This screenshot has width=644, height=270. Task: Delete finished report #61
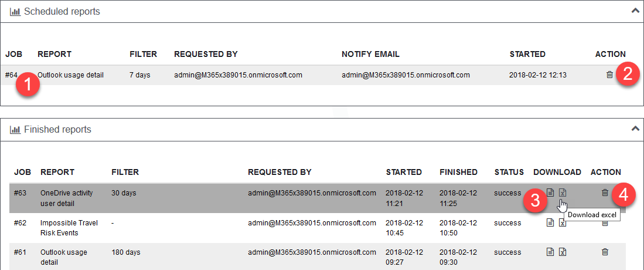[605, 252]
